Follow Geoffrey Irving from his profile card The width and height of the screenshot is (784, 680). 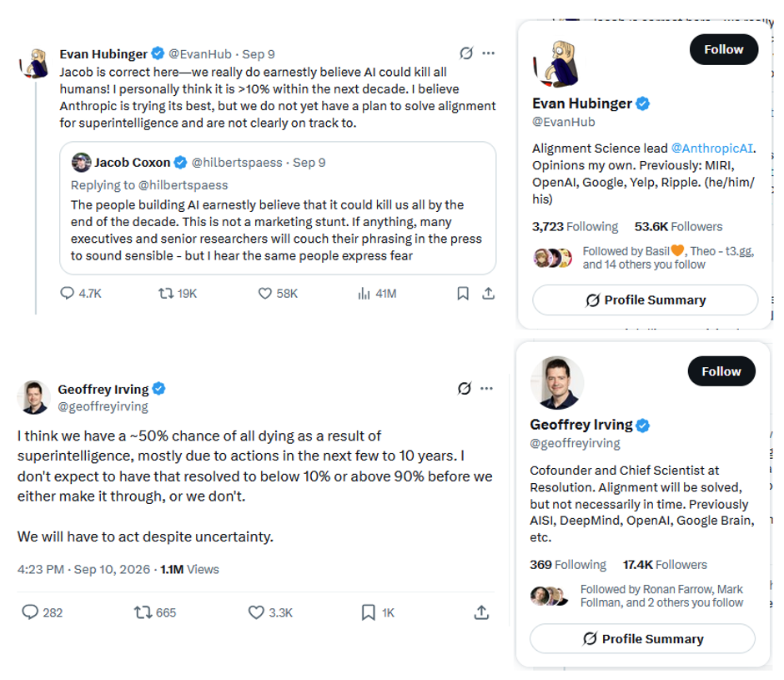coord(721,371)
